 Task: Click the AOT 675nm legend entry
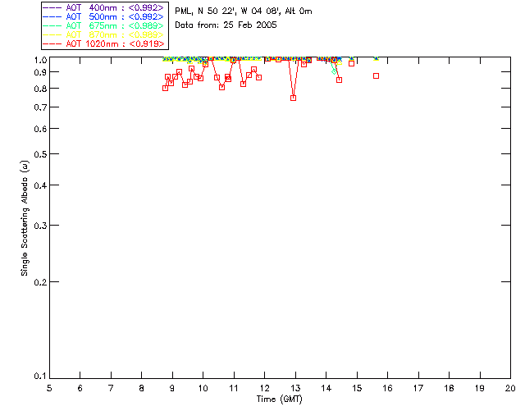(x=103, y=25)
